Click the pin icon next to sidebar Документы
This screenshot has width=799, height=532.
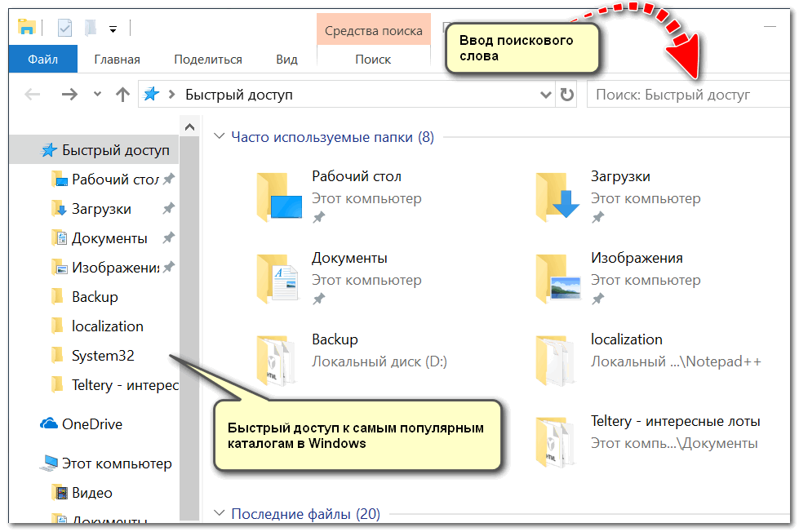tap(169, 237)
